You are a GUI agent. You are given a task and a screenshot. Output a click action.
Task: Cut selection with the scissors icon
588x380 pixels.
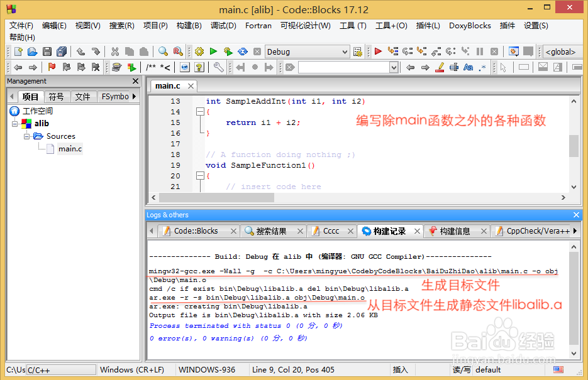click(x=114, y=52)
